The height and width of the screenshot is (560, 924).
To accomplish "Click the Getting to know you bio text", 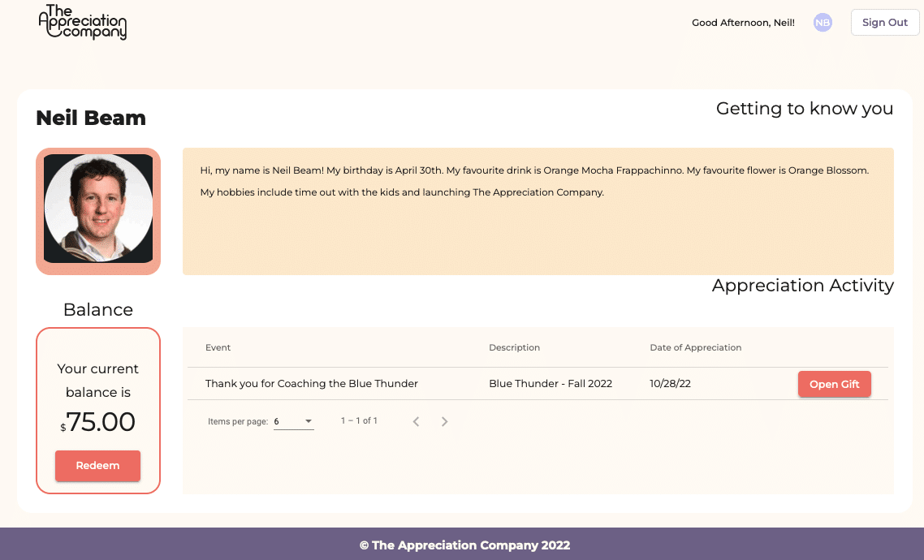I will pos(534,181).
